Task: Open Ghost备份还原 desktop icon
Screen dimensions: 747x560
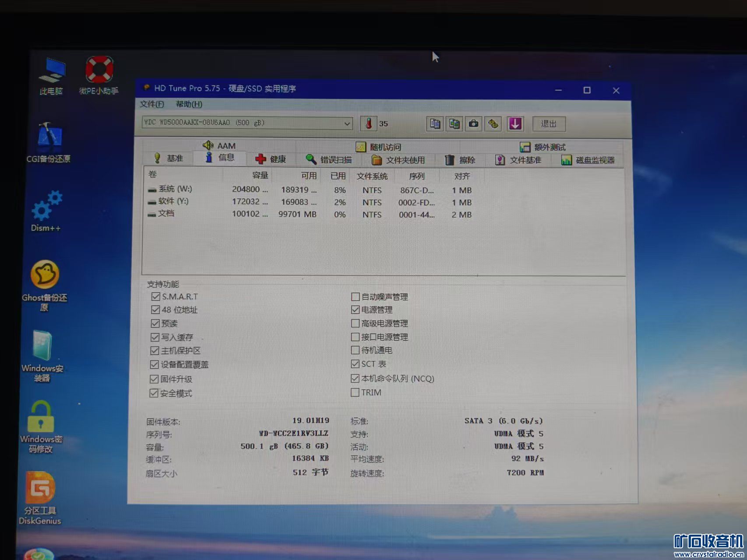Action: (x=45, y=285)
